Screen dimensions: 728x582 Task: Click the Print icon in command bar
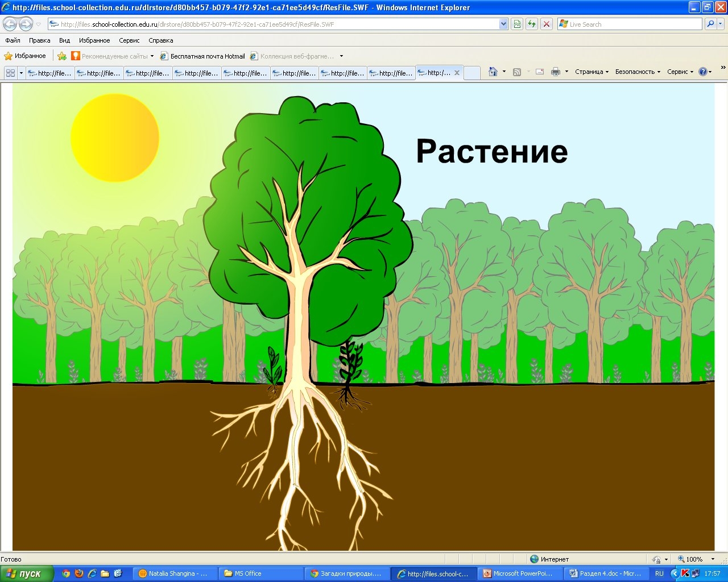[x=556, y=72]
